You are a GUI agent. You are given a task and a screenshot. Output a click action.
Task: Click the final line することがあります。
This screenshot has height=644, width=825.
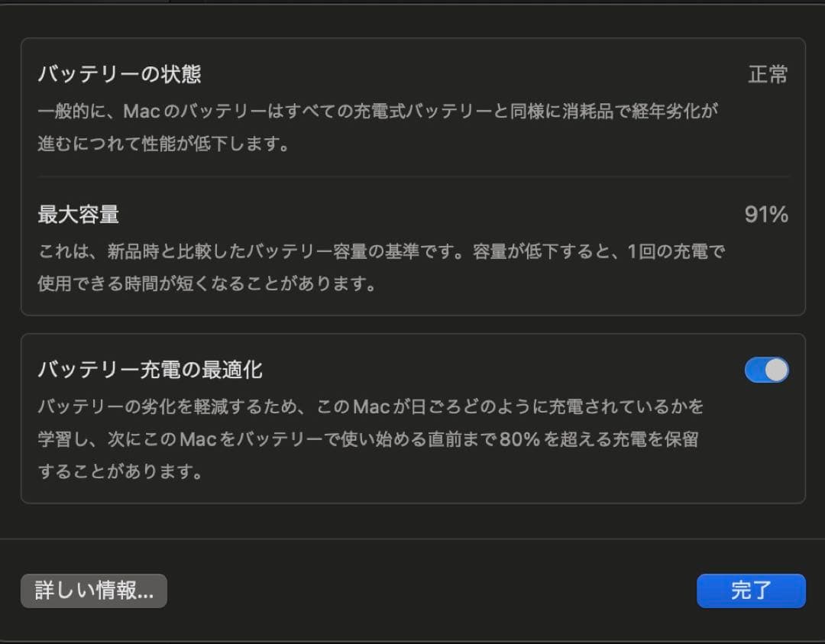pyautogui.click(x=121, y=471)
